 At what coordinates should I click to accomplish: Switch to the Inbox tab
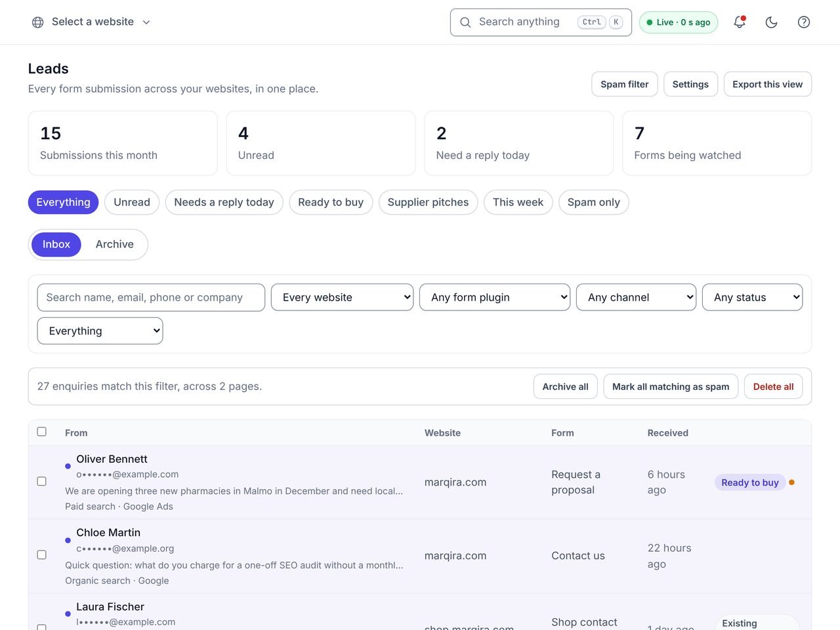coord(56,244)
